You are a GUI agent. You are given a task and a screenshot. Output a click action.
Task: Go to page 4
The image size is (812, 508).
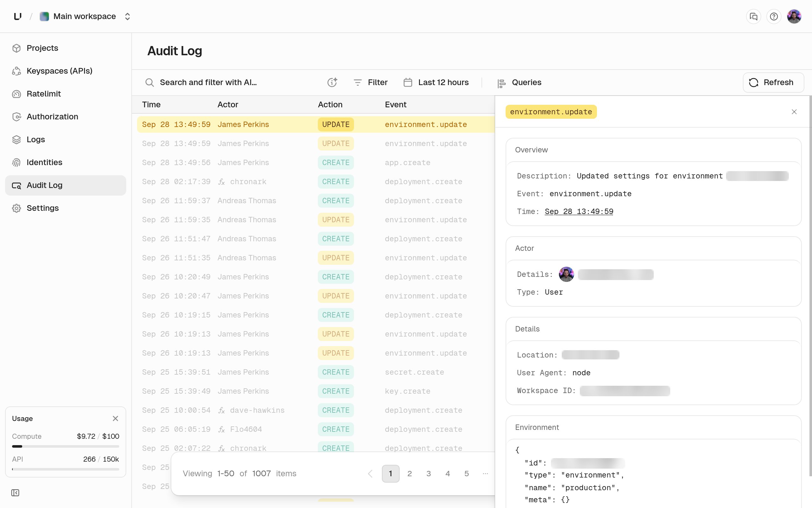click(448, 474)
